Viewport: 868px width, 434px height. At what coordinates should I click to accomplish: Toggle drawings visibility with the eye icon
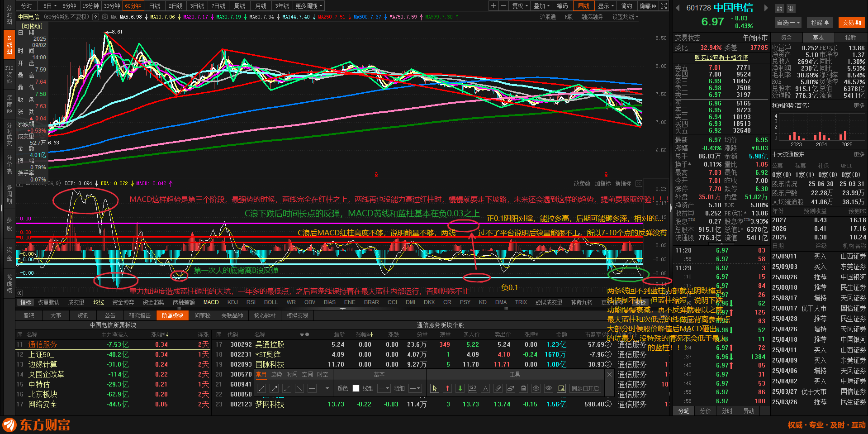tap(549, 388)
